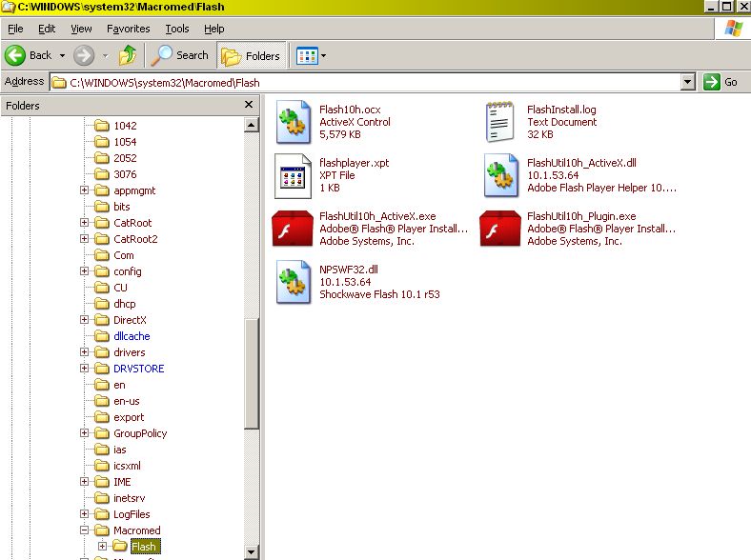The height and width of the screenshot is (560, 751).
Task: Go up one folder level
Action: click(128, 55)
